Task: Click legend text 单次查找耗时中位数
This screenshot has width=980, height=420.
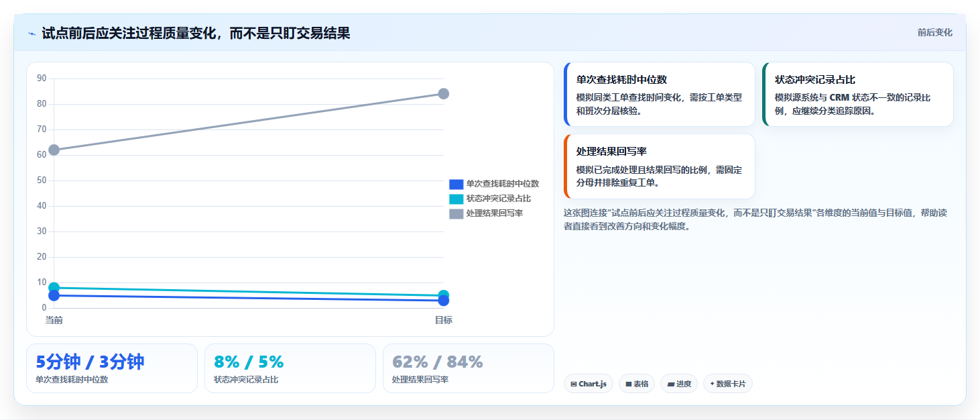Action: pyautogui.click(x=503, y=184)
